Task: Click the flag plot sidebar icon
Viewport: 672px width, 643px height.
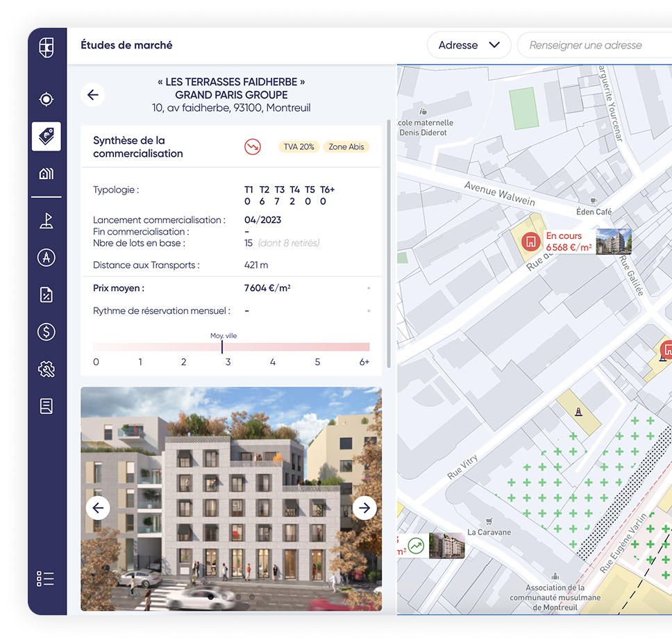Action: 47,221
